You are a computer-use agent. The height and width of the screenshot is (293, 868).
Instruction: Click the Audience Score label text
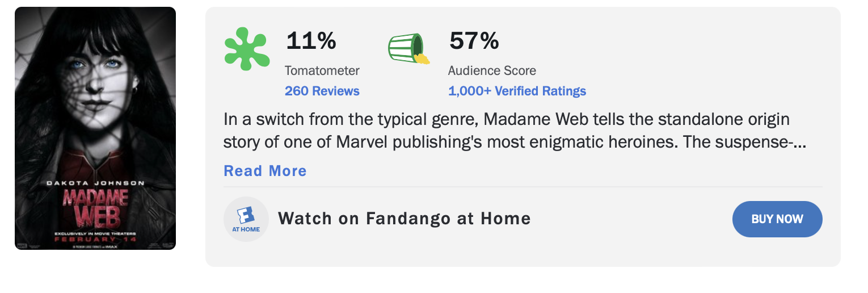point(492,71)
